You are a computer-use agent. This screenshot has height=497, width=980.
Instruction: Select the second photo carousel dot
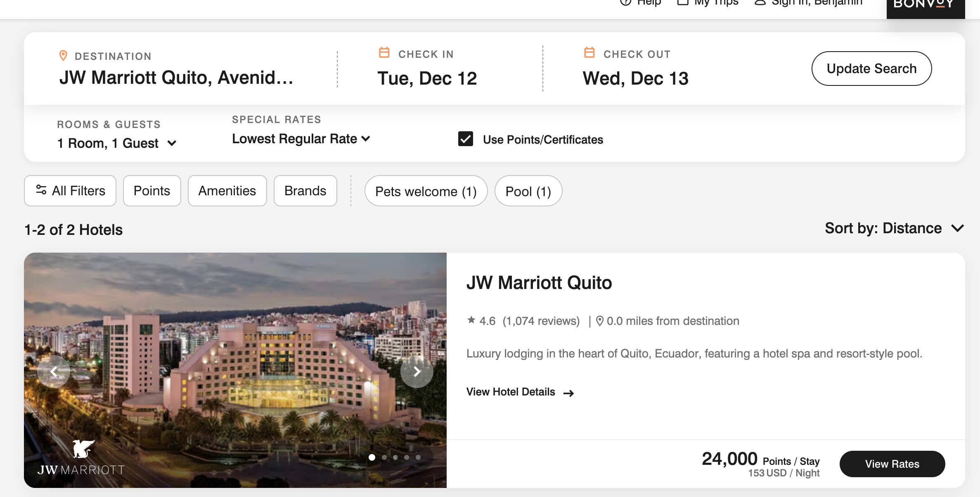click(x=384, y=457)
